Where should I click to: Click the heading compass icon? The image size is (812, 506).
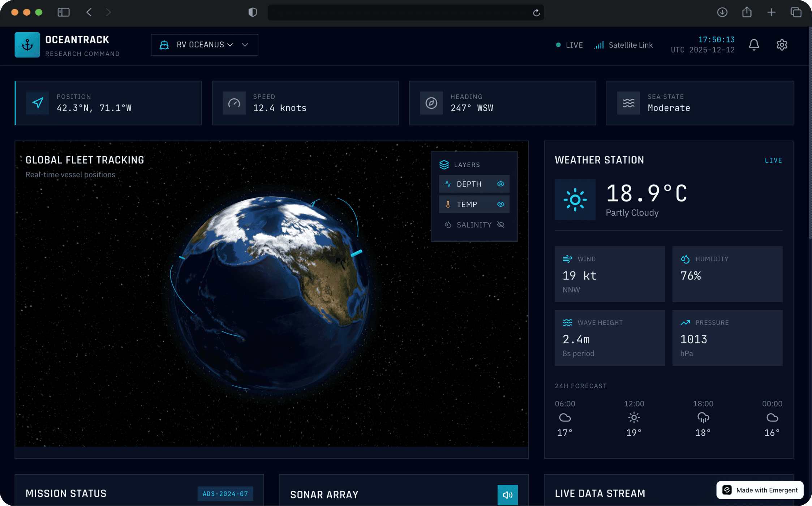point(431,103)
